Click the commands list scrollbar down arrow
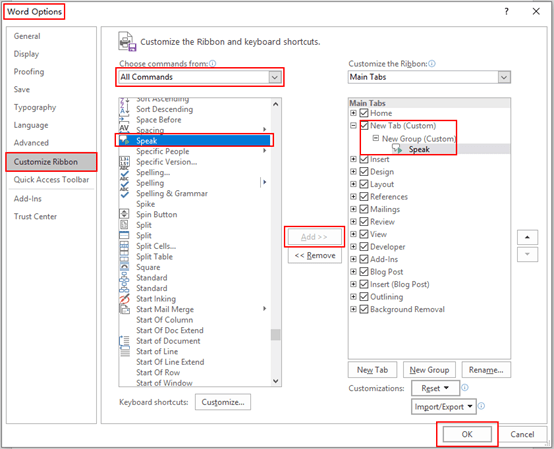Screen dimensions: 554x449 pyautogui.click(x=276, y=381)
